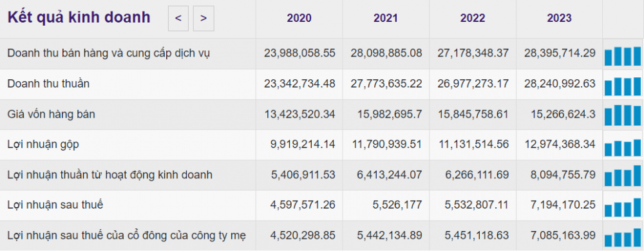The image size is (644, 251).
Task: Select the 2020 column header
Action: pos(299,19)
